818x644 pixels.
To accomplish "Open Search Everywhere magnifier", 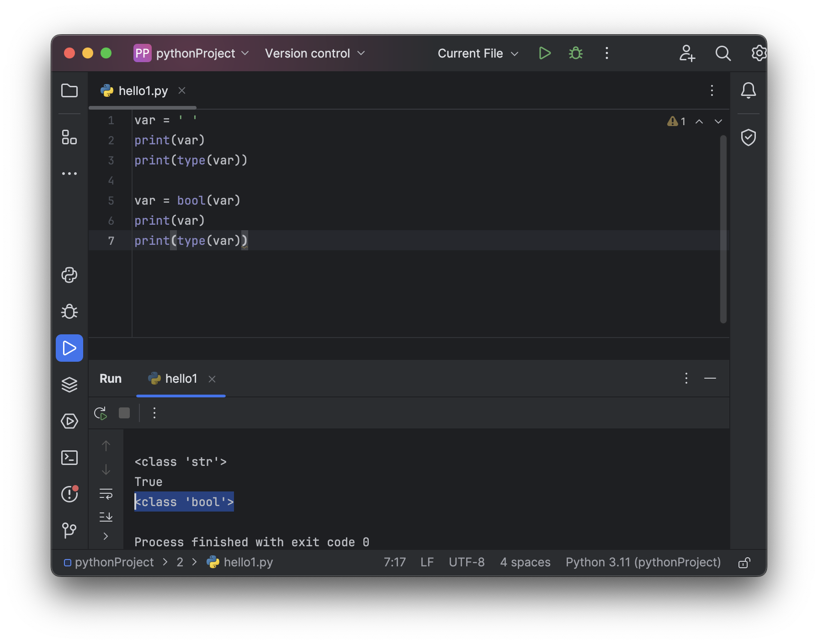I will coord(723,53).
